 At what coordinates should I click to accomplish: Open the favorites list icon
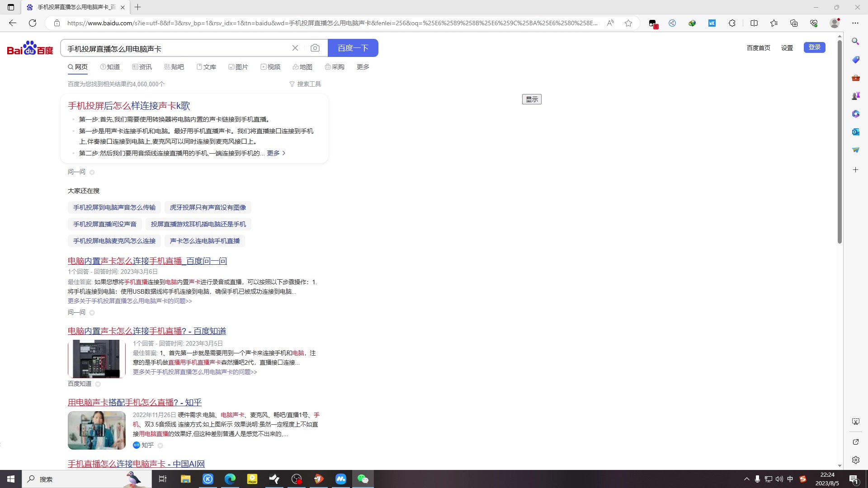point(774,23)
